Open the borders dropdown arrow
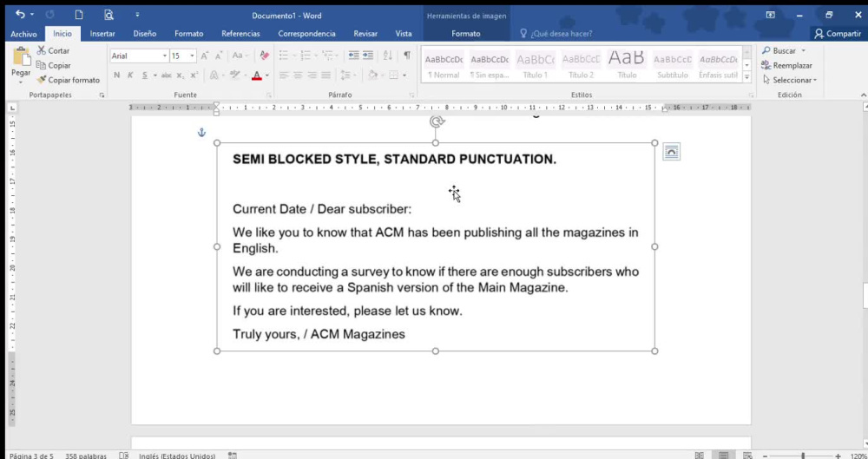The width and height of the screenshot is (868, 459). click(x=404, y=75)
